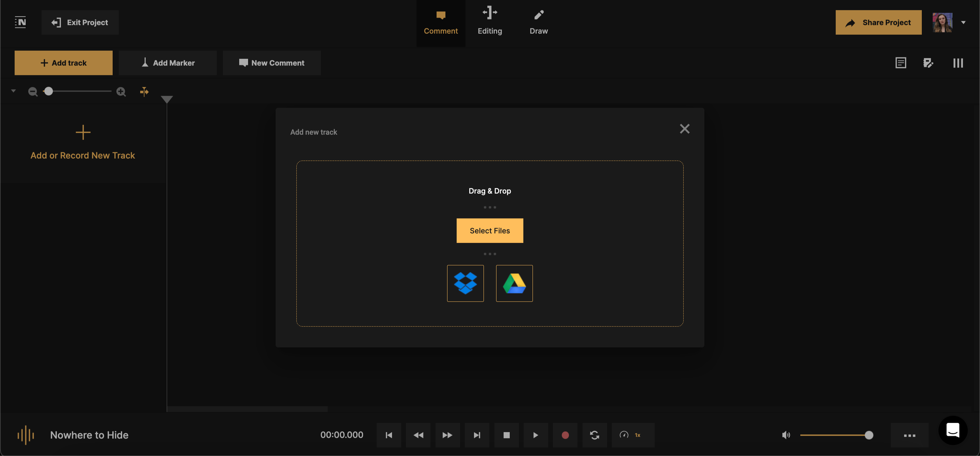
Task: Switch to the Editing tab
Action: 490,22
